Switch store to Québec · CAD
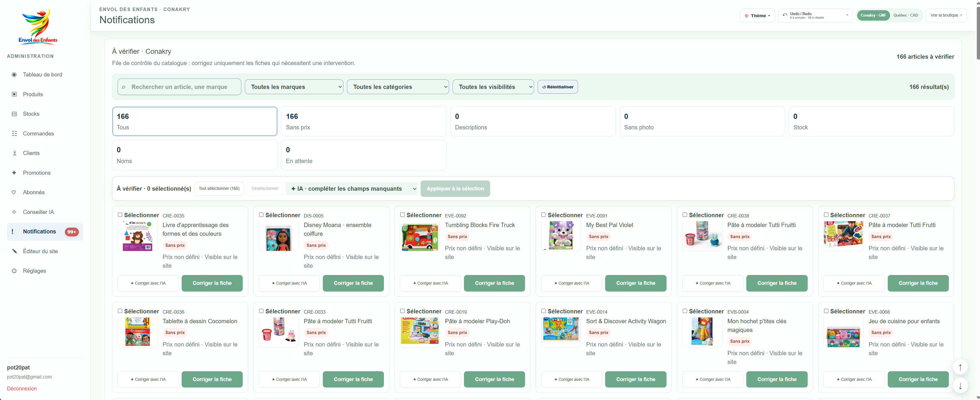The width and height of the screenshot is (980, 400). click(x=905, y=15)
